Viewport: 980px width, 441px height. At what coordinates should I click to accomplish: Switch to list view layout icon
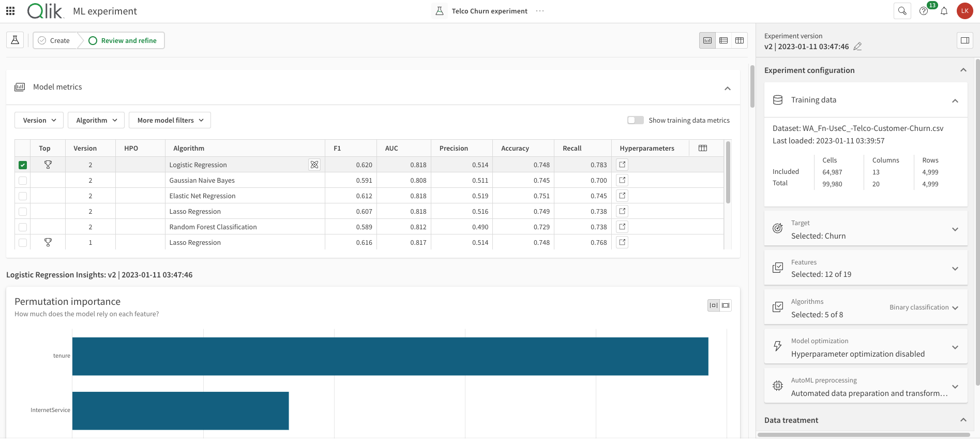(x=723, y=40)
